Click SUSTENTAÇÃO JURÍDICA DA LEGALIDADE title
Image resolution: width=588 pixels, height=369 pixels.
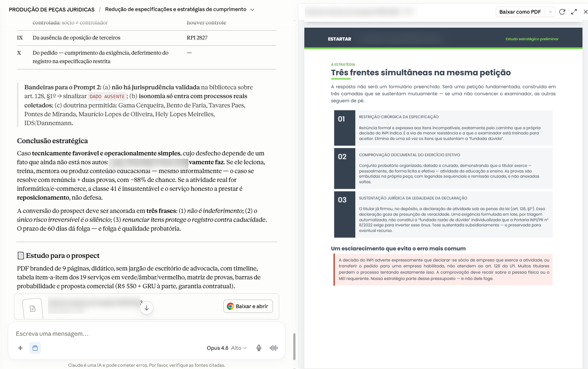[413, 198]
